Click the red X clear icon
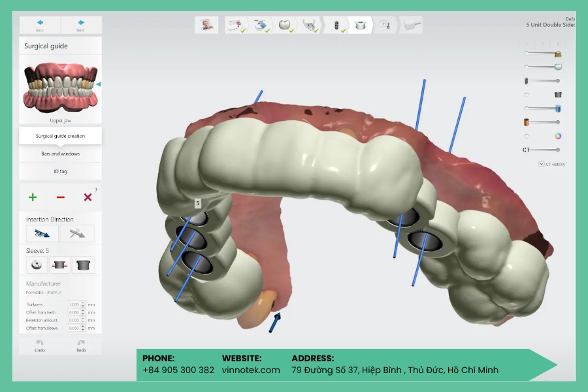Viewport: 588px width, 392px height. coord(88,197)
